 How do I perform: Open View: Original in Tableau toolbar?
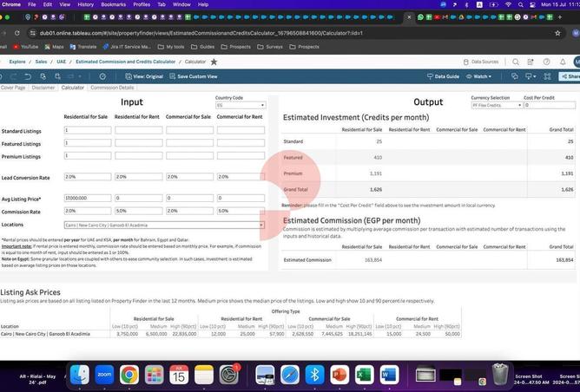pyautogui.click(x=144, y=76)
